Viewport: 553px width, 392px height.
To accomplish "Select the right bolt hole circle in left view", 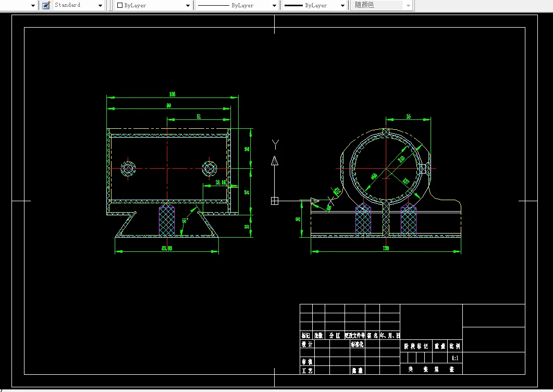I will point(209,169).
